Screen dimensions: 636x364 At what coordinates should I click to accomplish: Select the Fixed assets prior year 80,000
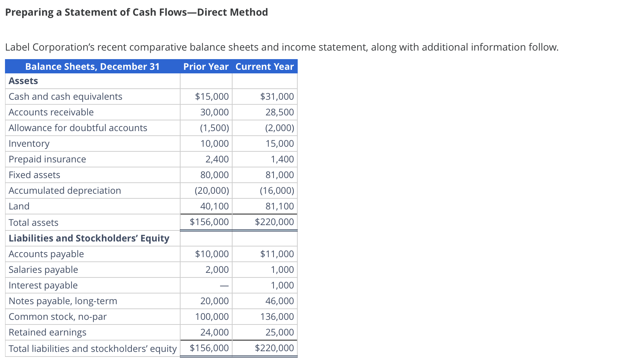point(214,175)
